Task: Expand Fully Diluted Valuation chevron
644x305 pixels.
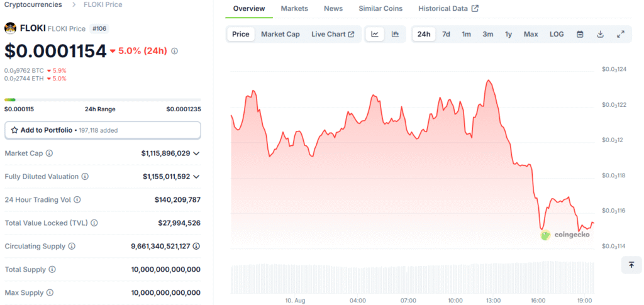Action: click(x=196, y=177)
